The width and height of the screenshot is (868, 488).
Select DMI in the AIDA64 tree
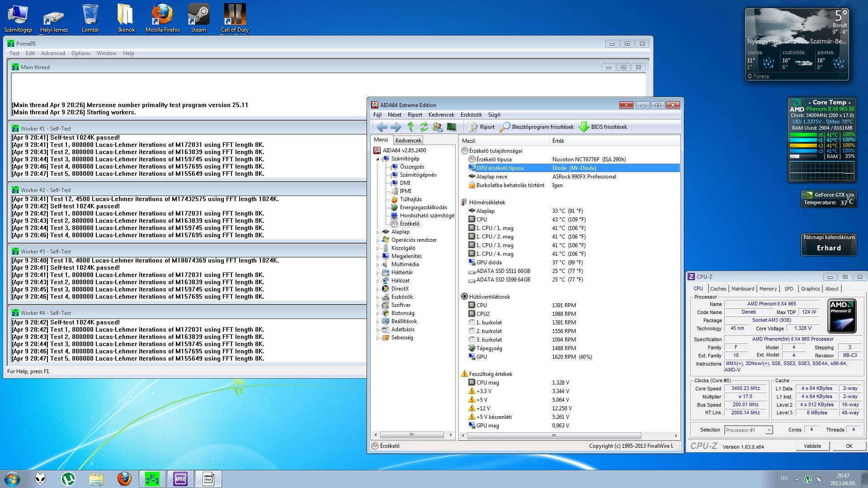[x=405, y=183]
